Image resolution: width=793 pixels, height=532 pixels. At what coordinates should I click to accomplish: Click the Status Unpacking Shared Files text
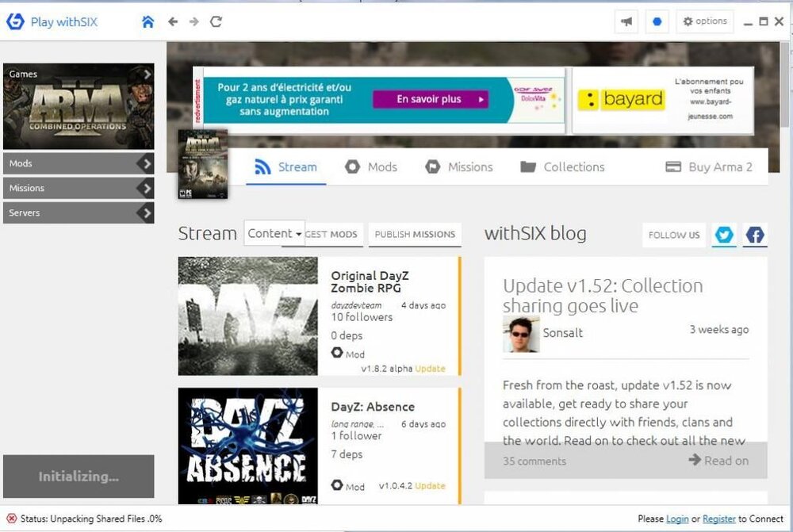[x=91, y=519]
